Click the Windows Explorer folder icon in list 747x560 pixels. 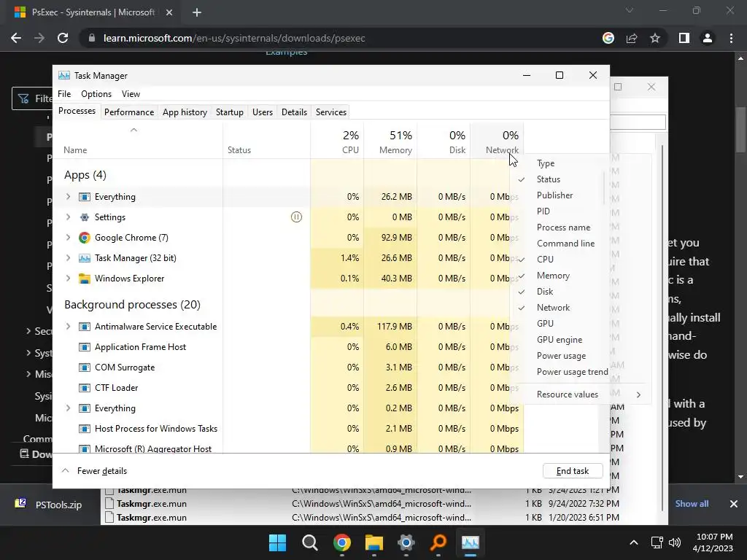pyautogui.click(x=85, y=279)
